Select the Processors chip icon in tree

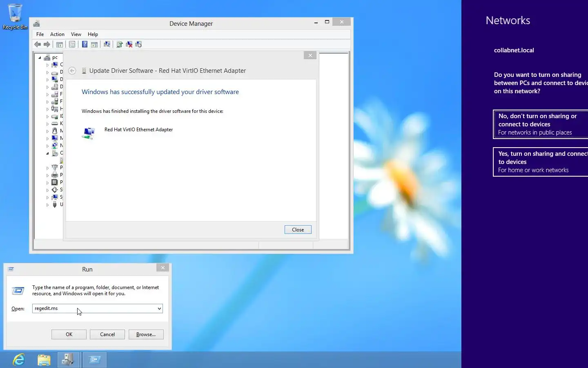pos(55,182)
